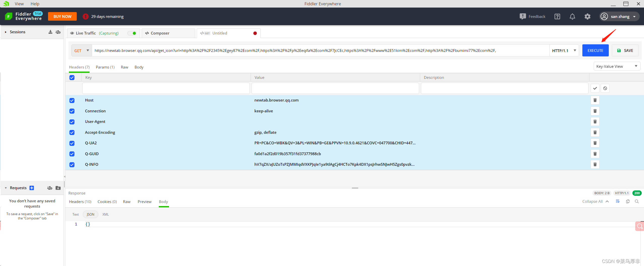Viewport: 644px width, 266px height.
Task: Toggle word wrap in response body
Action: (618, 201)
